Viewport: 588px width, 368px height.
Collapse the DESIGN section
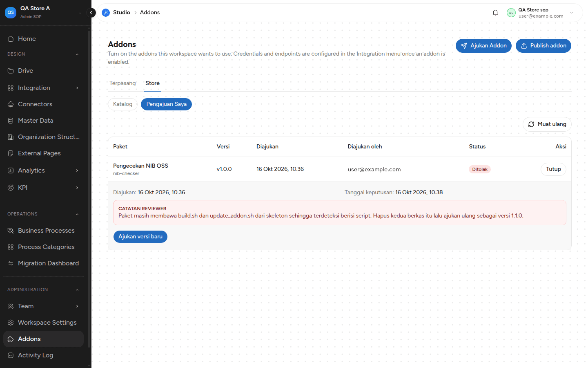click(77, 54)
